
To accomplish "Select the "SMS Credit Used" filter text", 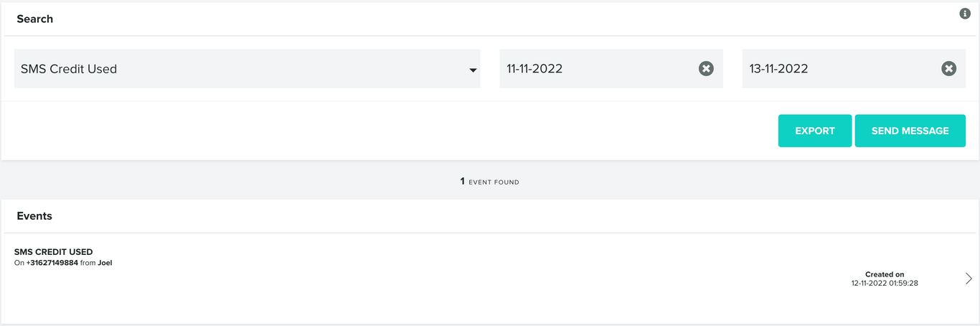I will (69, 69).
